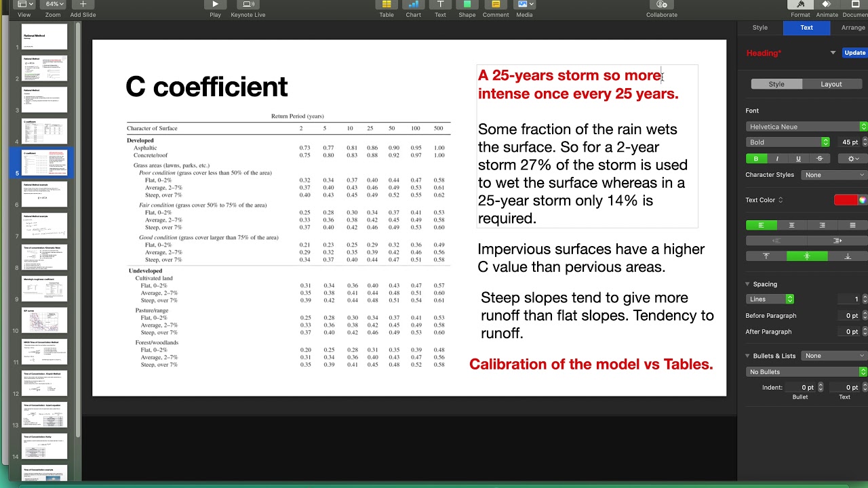Insert a Chart from the toolbar

[413, 4]
